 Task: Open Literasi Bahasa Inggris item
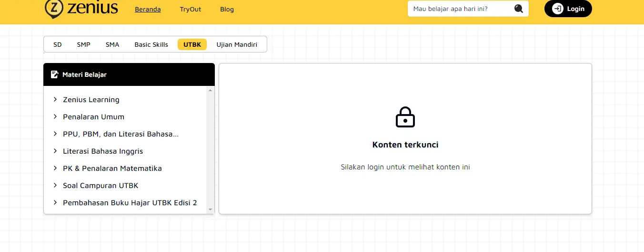point(103,151)
